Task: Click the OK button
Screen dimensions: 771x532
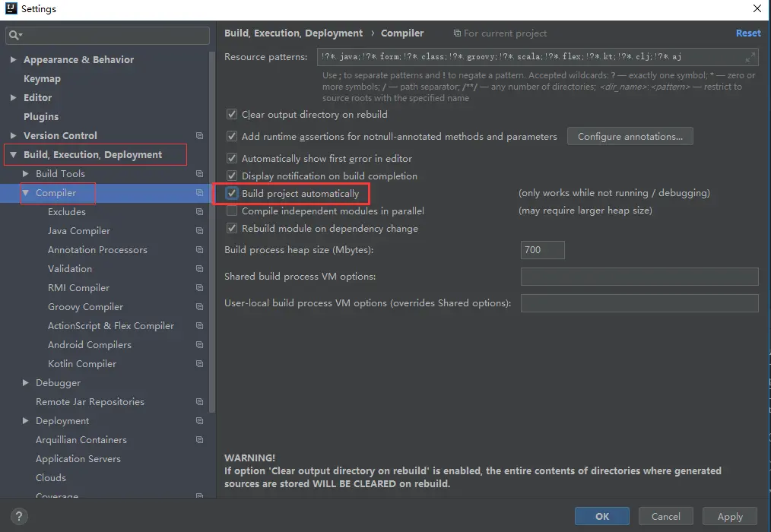Action: pyautogui.click(x=602, y=516)
